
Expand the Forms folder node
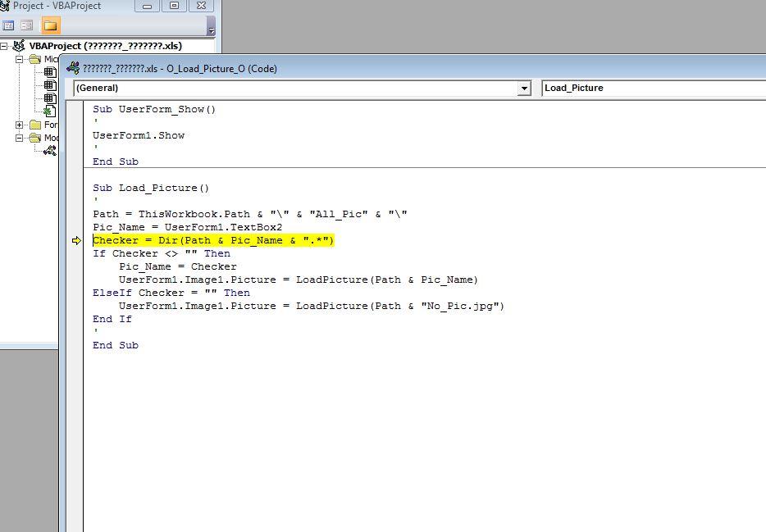20,125
